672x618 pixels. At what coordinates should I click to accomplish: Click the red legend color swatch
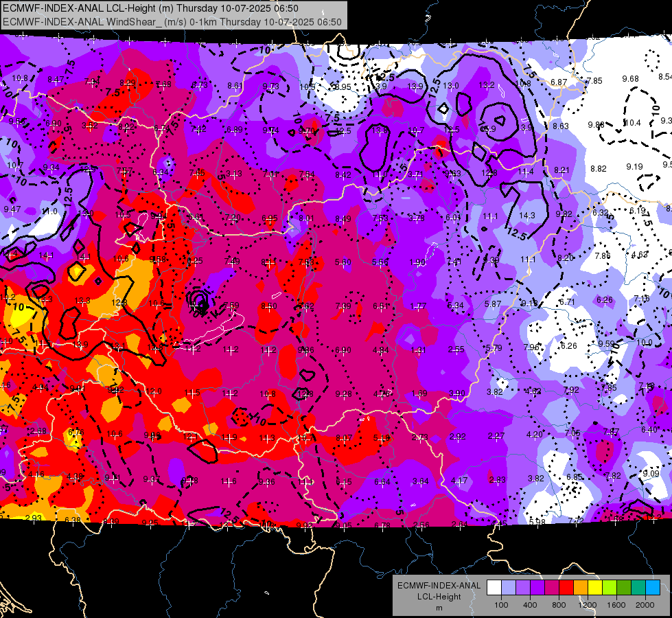[x=566, y=588]
